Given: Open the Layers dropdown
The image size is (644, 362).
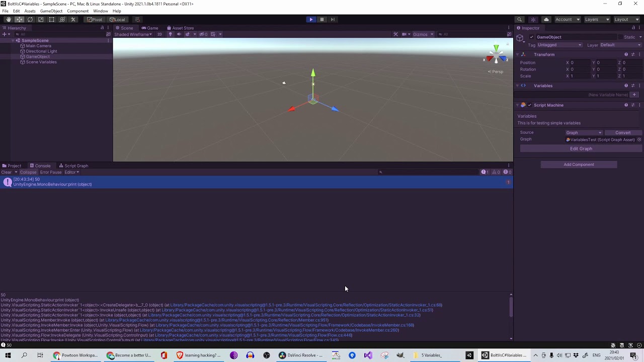Looking at the screenshot, I should click(x=597, y=20).
